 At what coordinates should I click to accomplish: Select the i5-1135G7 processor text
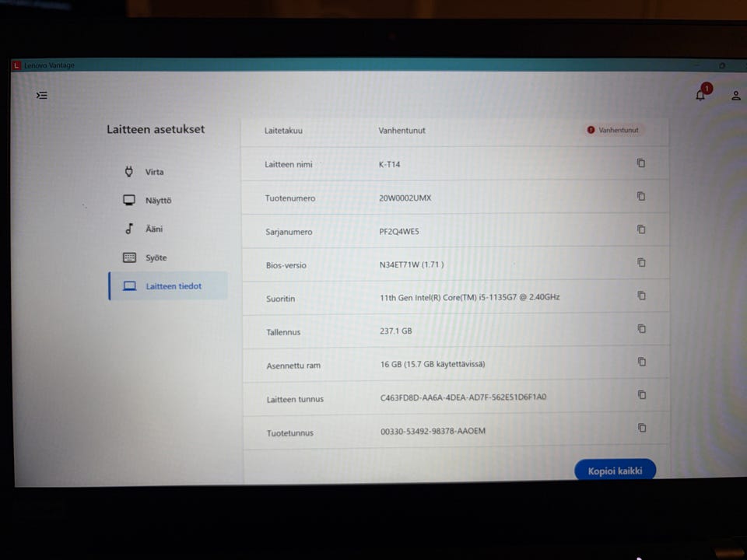tap(470, 297)
